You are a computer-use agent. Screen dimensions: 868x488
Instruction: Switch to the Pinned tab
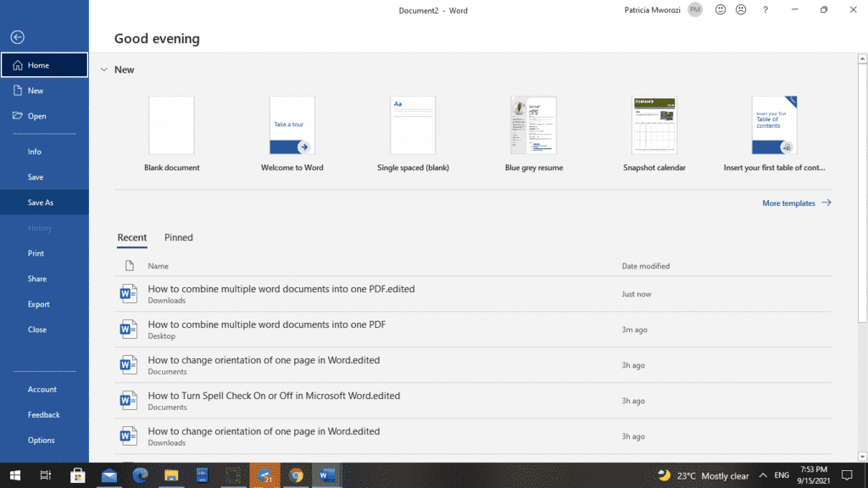coord(178,237)
